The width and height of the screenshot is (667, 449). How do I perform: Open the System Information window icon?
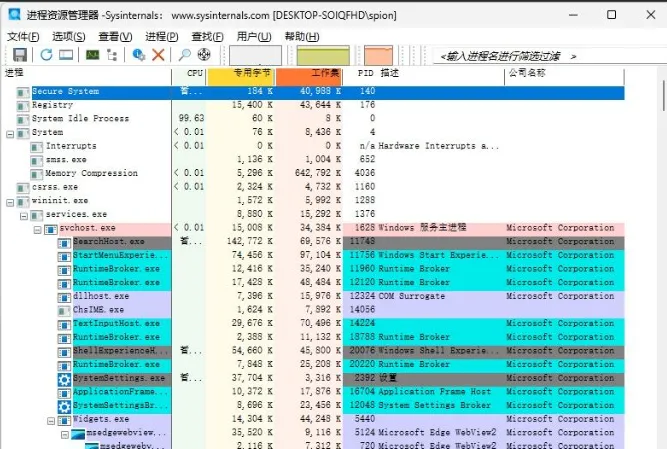[x=66, y=54]
